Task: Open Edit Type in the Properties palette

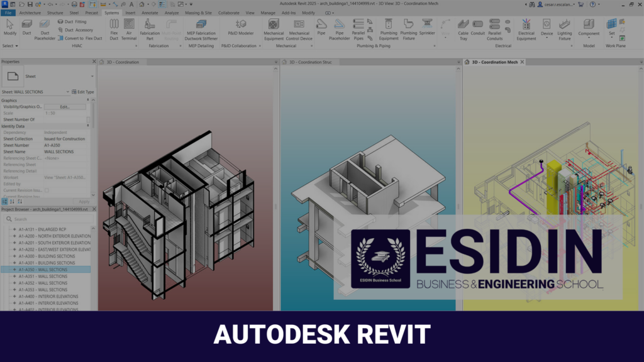Action: pos(86,92)
